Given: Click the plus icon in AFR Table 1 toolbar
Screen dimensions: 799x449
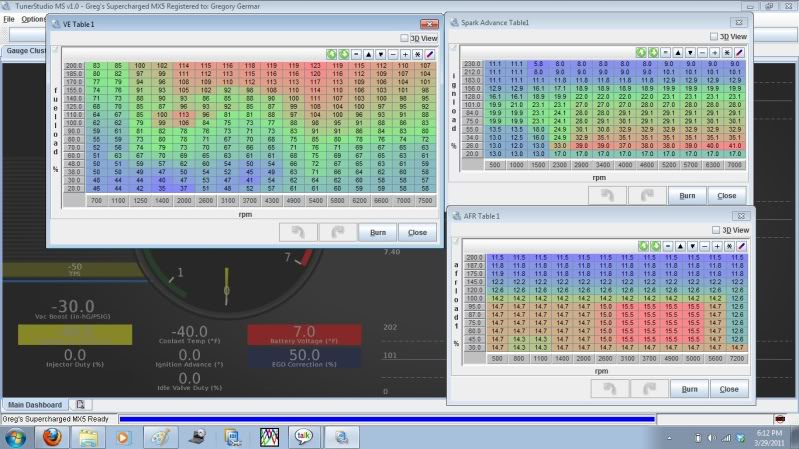Looking at the screenshot, I should [x=717, y=246].
